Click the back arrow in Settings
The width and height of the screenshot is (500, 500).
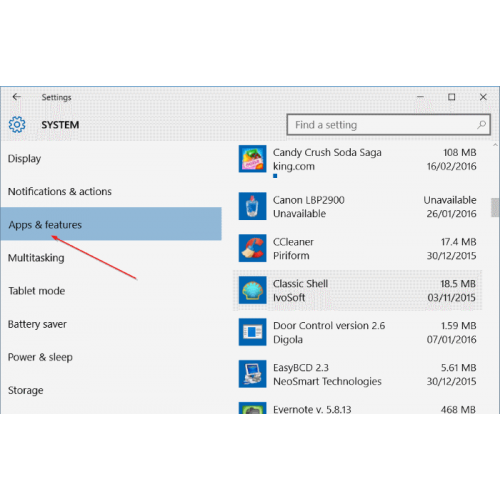coord(16,97)
